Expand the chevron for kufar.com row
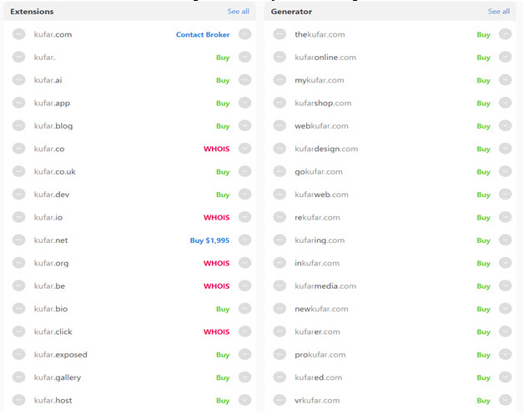This screenshot has height=420, width=524. click(x=244, y=34)
